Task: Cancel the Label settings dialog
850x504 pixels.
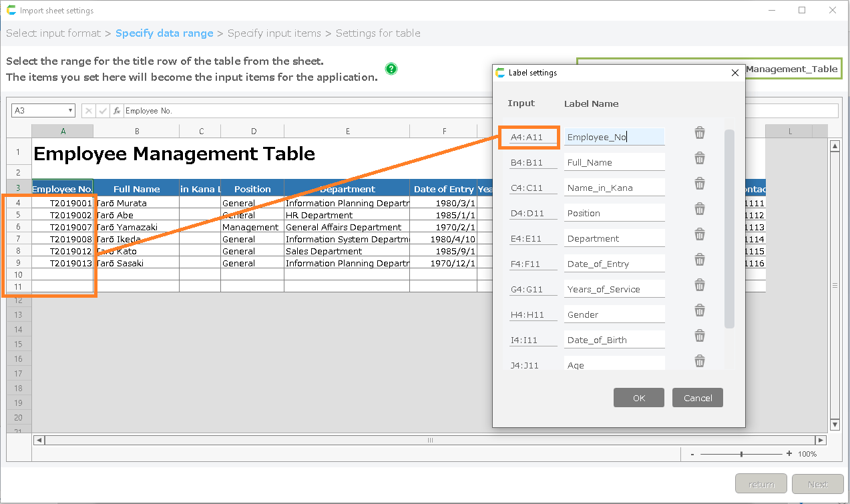Action: point(697,398)
